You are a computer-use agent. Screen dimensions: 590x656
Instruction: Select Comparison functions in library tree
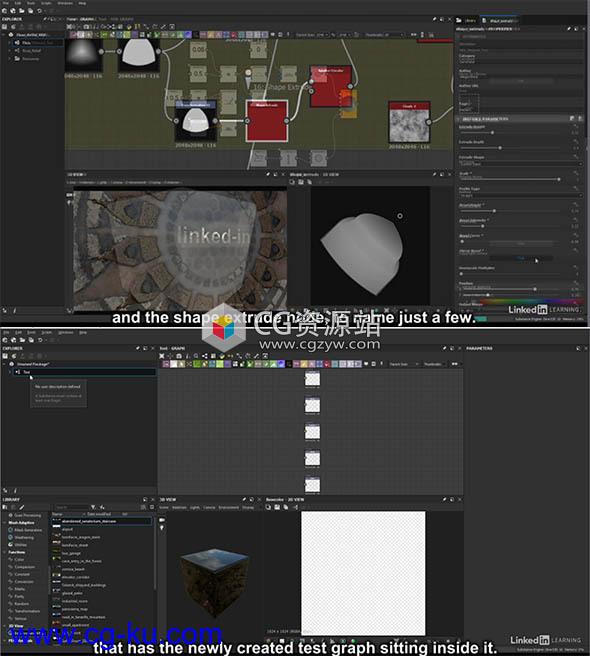25,567
